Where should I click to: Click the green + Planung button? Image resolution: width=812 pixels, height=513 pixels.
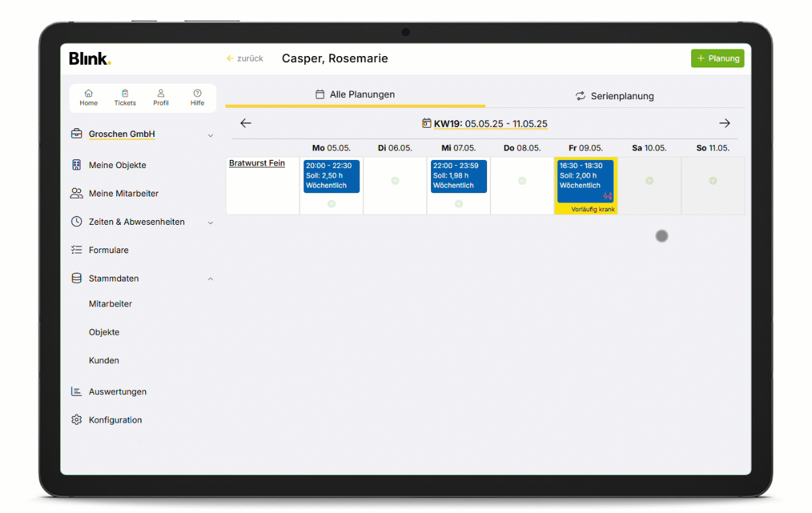[717, 58]
